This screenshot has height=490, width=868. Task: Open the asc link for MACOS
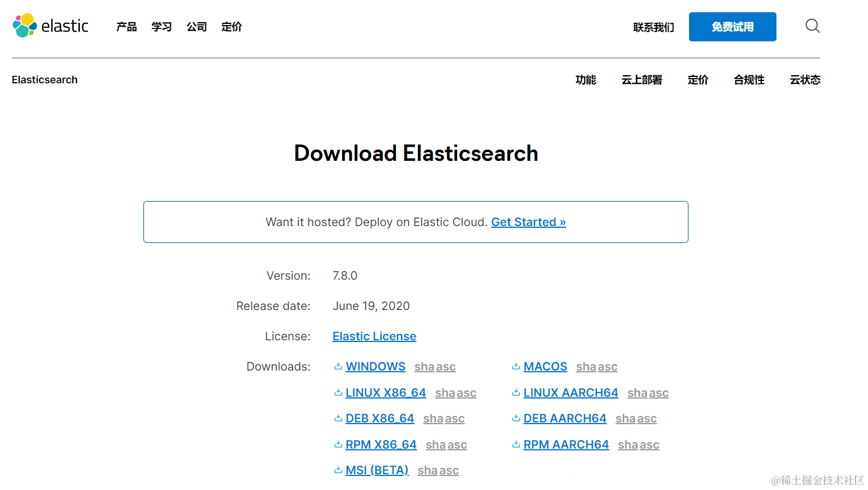tap(607, 366)
